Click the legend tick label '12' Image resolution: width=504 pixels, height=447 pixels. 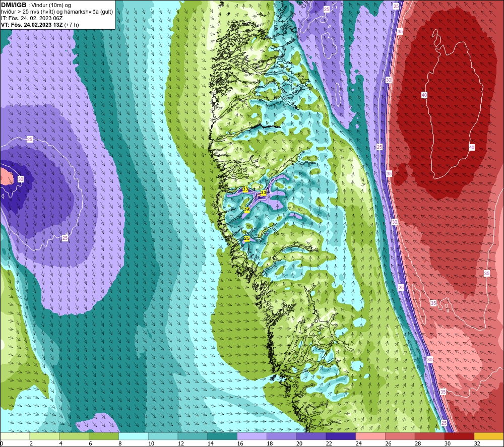pyautogui.click(x=181, y=443)
